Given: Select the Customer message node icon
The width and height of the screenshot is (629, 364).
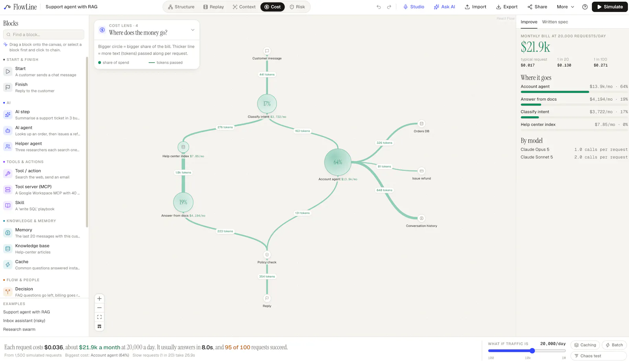Looking at the screenshot, I should click(267, 51).
